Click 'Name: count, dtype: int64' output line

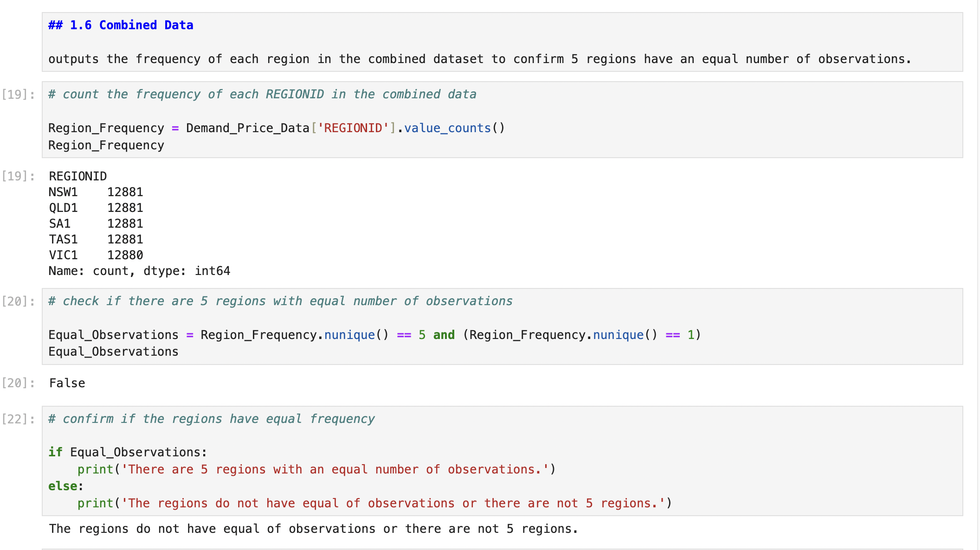[139, 271]
